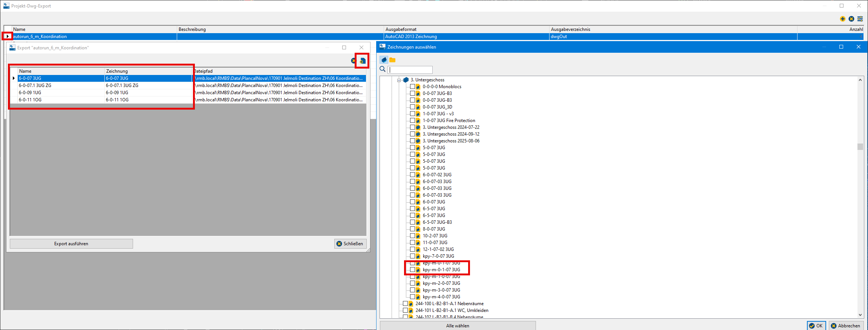This screenshot has height=330, width=868.
Task: Sort by Zeichnung column in Export dialog
Action: (148, 71)
